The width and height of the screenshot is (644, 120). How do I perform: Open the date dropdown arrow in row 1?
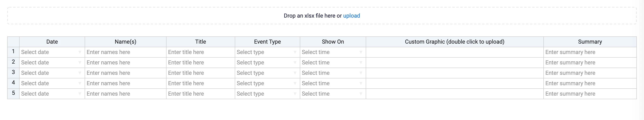point(79,52)
